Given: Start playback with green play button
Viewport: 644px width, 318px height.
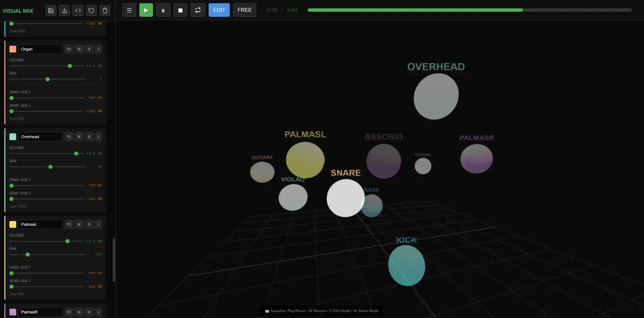Looking at the screenshot, I should pyautogui.click(x=146, y=10).
